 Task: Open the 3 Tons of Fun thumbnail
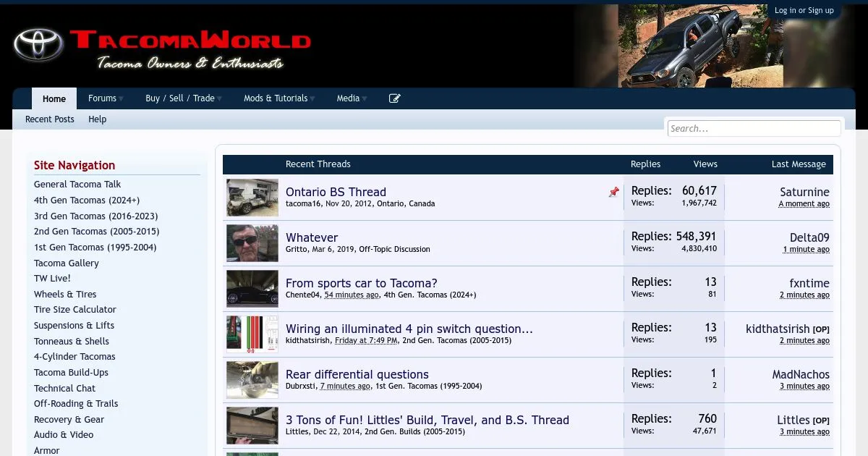(x=252, y=426)
